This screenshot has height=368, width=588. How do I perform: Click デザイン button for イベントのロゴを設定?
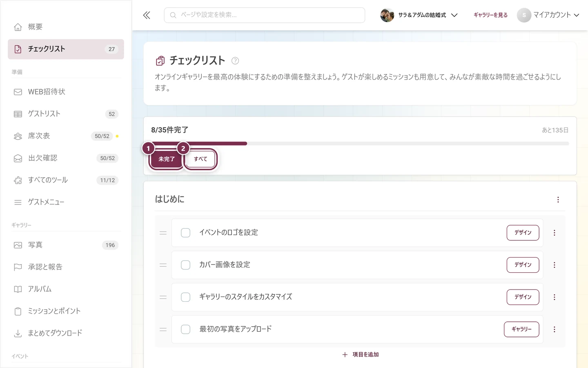tap(523, 233)
